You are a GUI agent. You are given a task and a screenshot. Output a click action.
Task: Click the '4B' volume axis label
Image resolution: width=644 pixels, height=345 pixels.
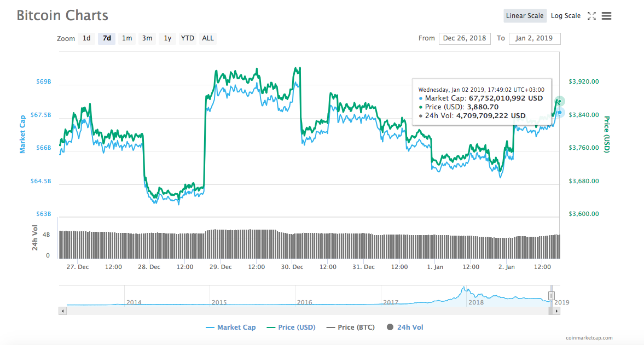tap(46, 235)
